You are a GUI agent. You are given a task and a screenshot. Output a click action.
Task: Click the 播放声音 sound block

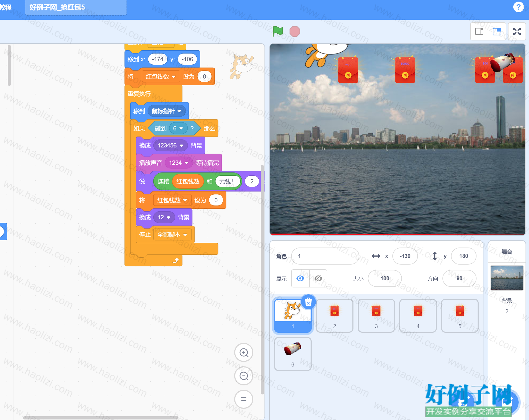[x=150, y=163]
